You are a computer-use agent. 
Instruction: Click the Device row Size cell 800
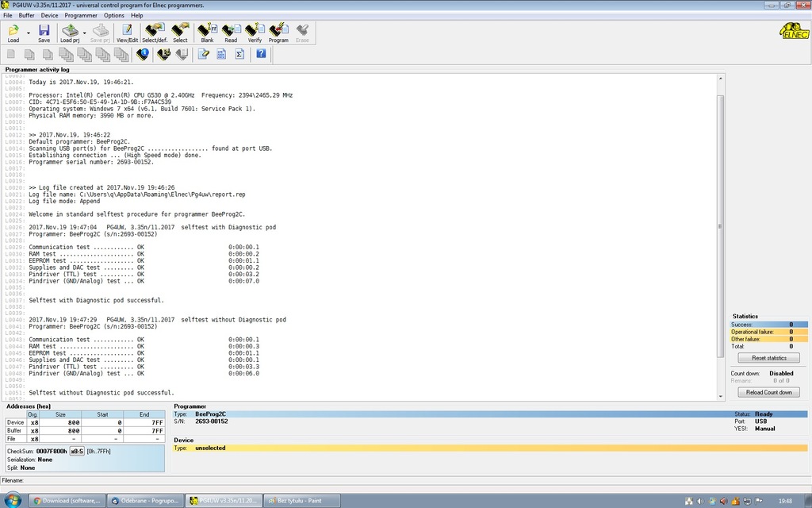(x=60, y=422)
